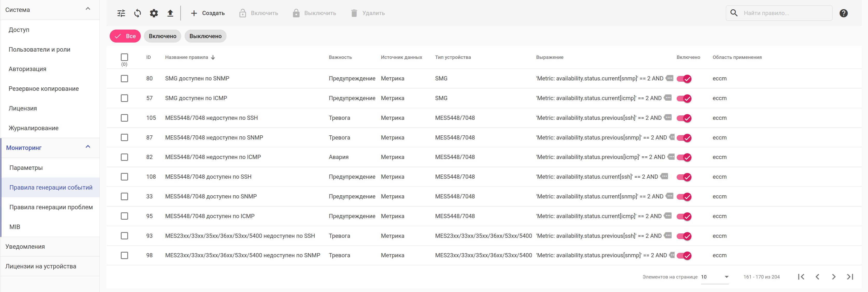868x292 pixels.
Task: Open the items per page dropdown
Action: pyautogui.click(x=715, y=277)
